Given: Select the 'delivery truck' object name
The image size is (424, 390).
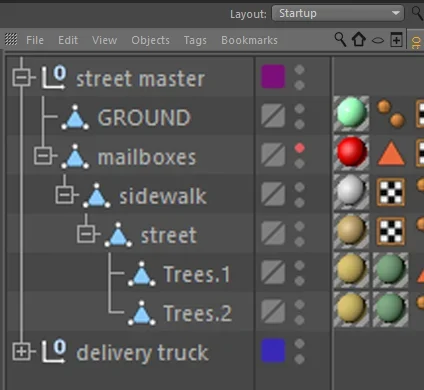Looking at the screenshot, I should pyautogui.click(x=143, y=353).
